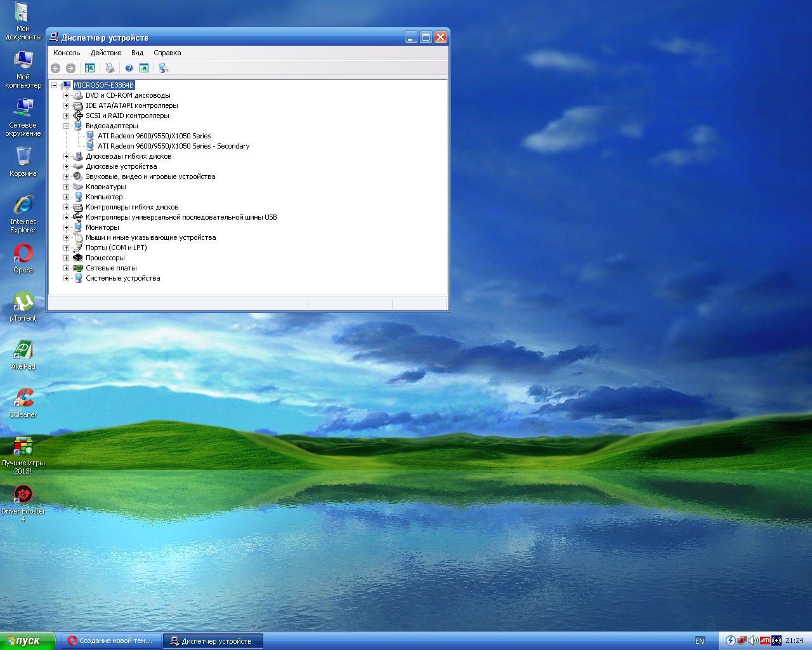Click the volume speaker tray icon
This screenshot has height=650, width=812.
click(x=753, y=640)
